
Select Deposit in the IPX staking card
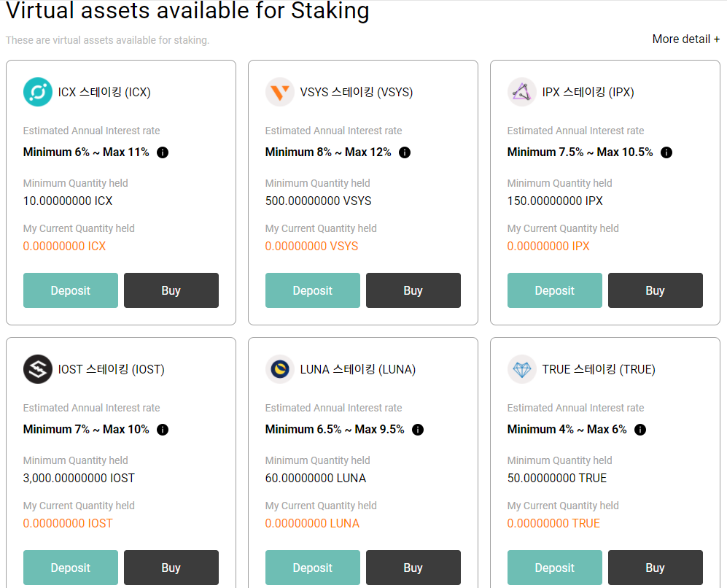pyautogui.click(x=554, y=290)
